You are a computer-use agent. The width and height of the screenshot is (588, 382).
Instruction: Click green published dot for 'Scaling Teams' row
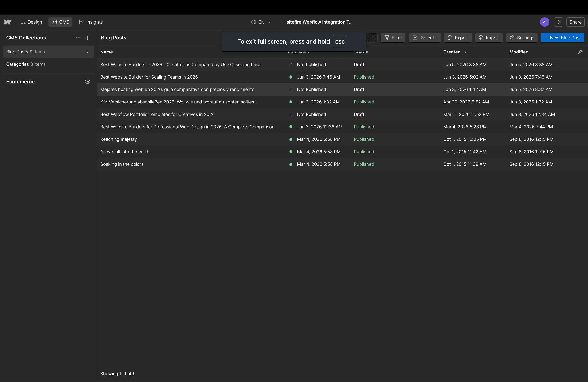[291, 77]
